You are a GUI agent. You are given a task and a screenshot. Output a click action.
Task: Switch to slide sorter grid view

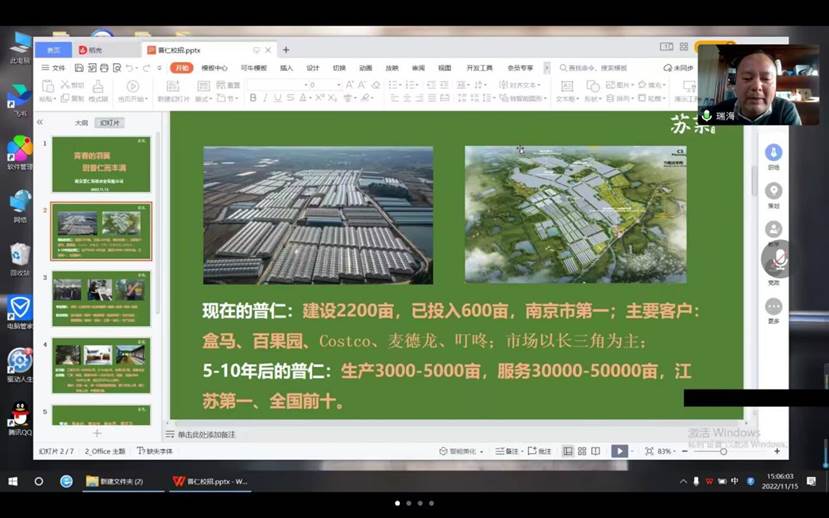582,451
